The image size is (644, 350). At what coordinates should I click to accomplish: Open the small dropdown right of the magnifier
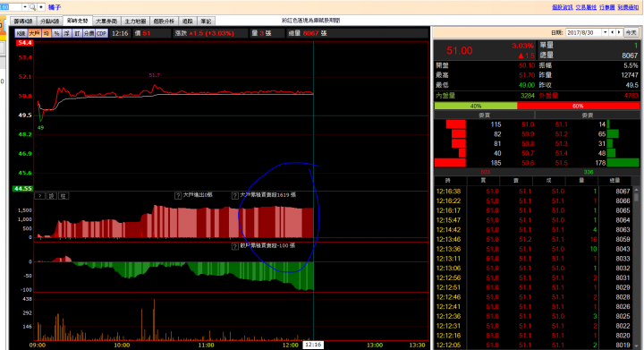(40, 7)
